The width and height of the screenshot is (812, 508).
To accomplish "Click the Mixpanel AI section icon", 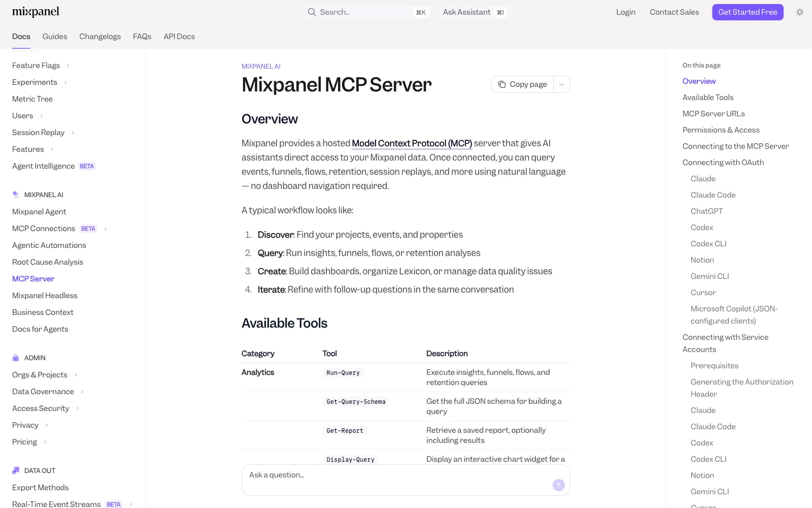I will point(16,195).
